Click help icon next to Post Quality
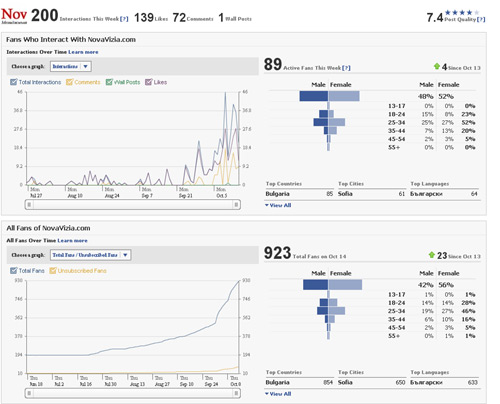Image resolution: width=500 pixels, height=404 pixels. tap(481, 19)
